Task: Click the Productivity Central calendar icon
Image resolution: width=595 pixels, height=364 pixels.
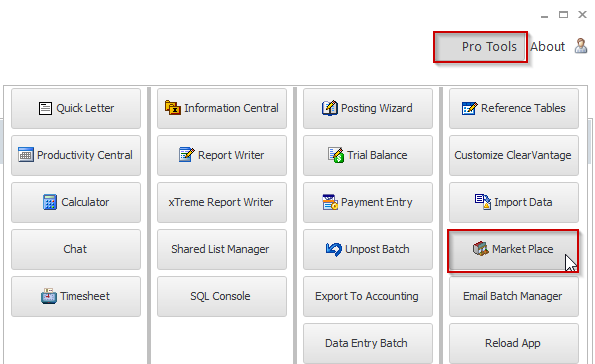Action: tap(26, 155)
